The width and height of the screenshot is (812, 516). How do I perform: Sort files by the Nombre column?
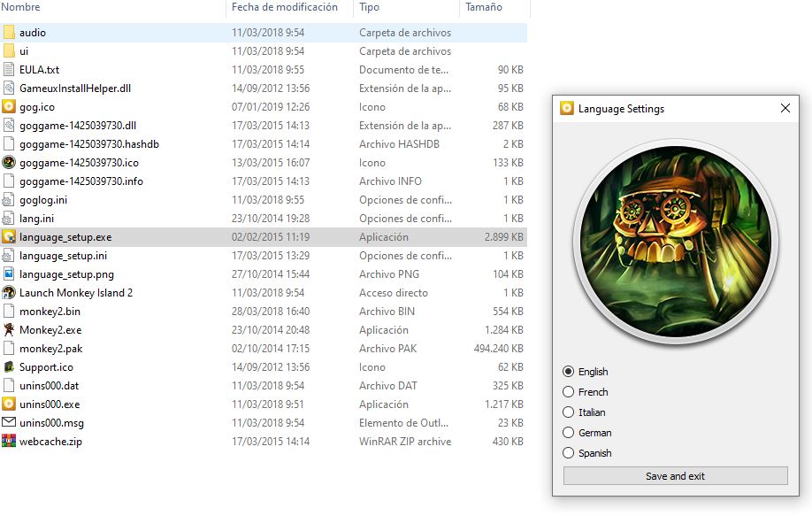pos(20,7)
